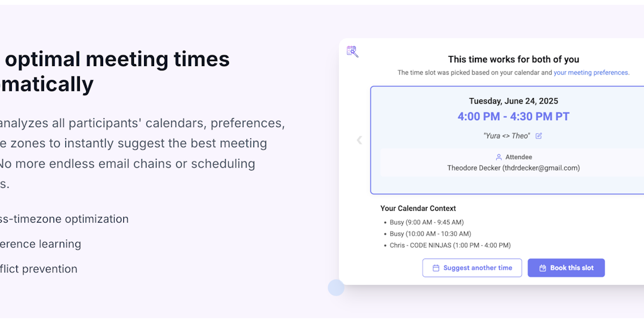Click the 'optimal meeting times' headline
This screenshot has height=322, width=644.
pos(117,59)
